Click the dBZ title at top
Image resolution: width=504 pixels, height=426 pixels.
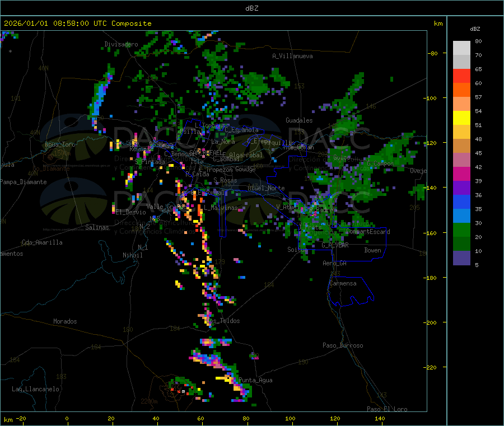click(x=251, y=8)
